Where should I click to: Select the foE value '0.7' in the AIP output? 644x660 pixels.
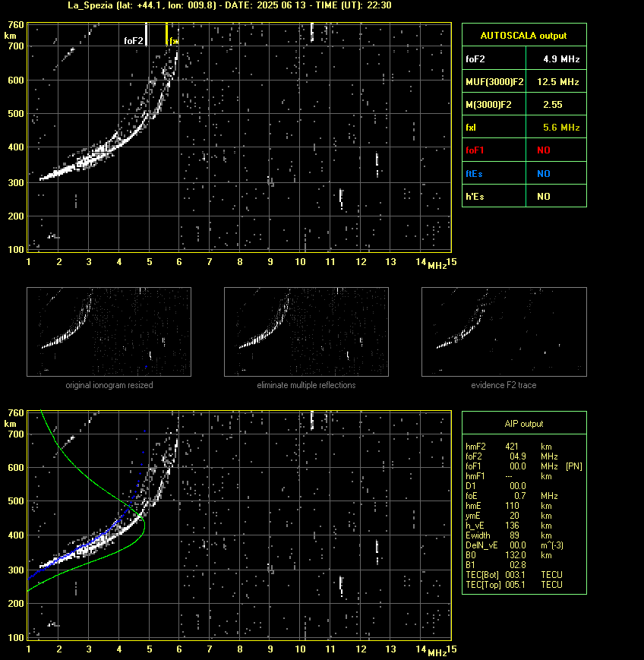point(519,496)
